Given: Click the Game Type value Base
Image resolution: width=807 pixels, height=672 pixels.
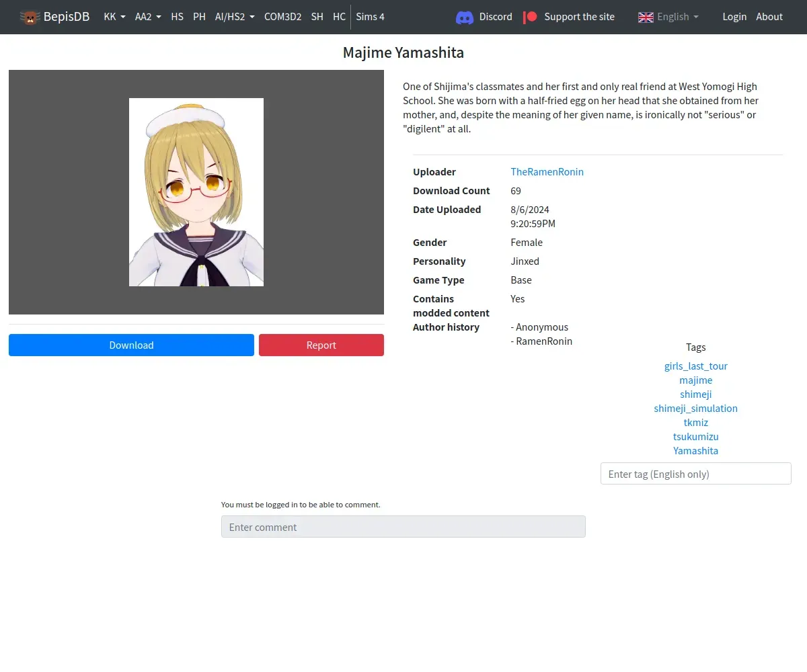Looking at the screenshot, I should pyautogui.click(x=521, y=280).
